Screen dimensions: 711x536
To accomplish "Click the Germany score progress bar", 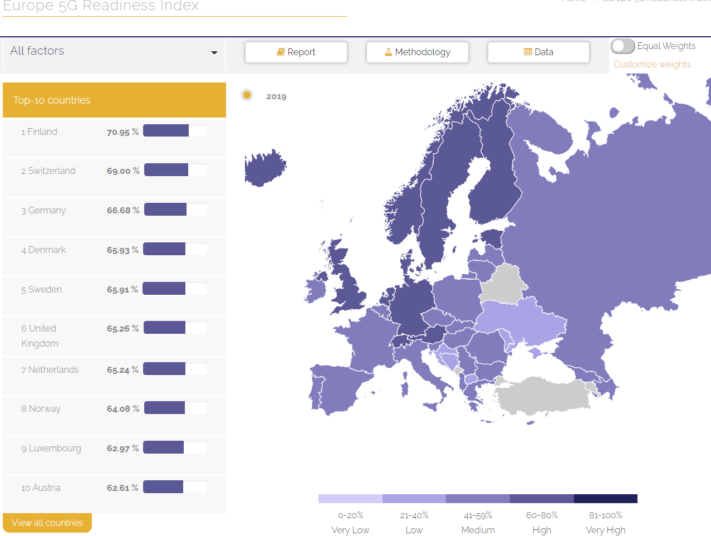I will (174, 210).
